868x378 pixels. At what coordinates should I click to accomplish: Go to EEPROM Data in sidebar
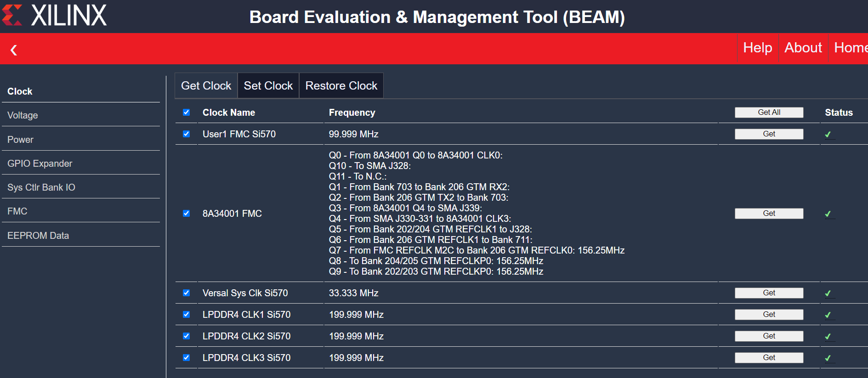pyautogui.click(x=38, y=236)
